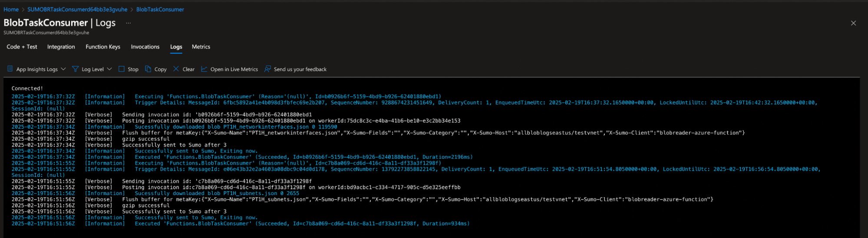Image resolution: width=868 pixels, height=238 pixels.
Task: Click the Connected! line in log console
Action: click(27, 88)
